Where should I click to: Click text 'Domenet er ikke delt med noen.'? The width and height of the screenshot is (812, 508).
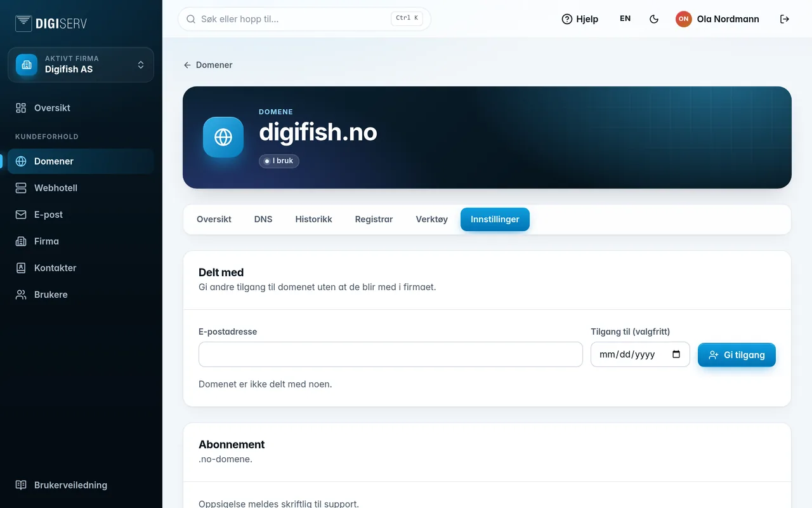click(265, 384)
